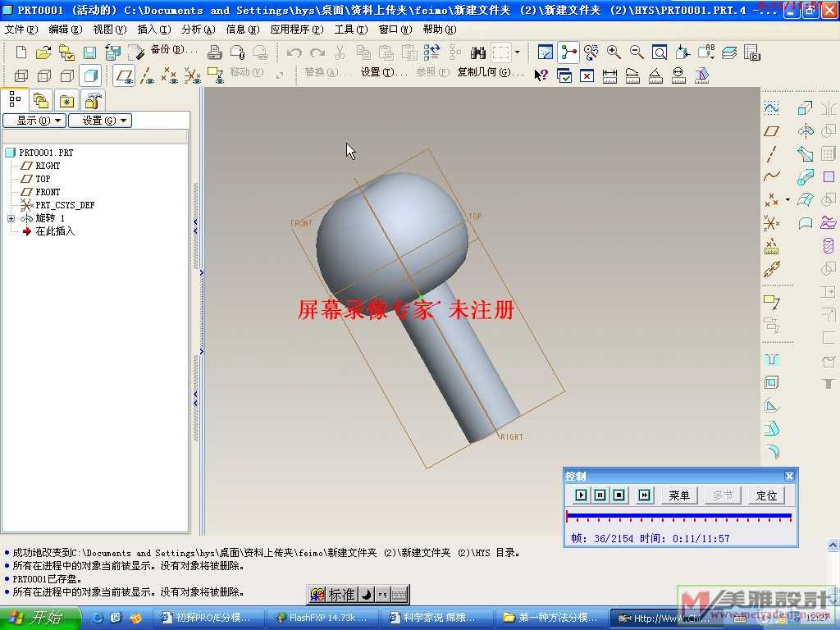Toggle coordinate systems display

pos(192,75)
